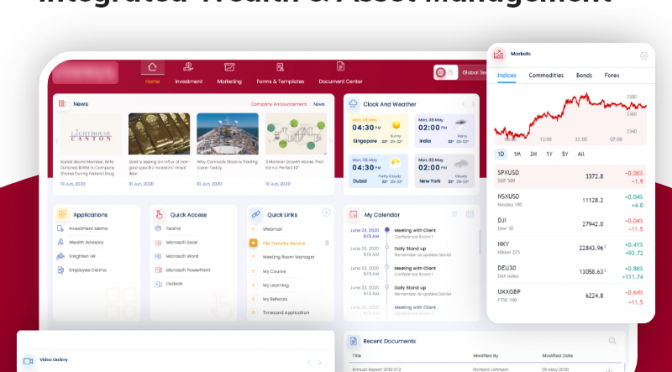Switch My Calendar to list view icon
The image size is (672, 372).
pyautogui.click(x=455, y=214)
